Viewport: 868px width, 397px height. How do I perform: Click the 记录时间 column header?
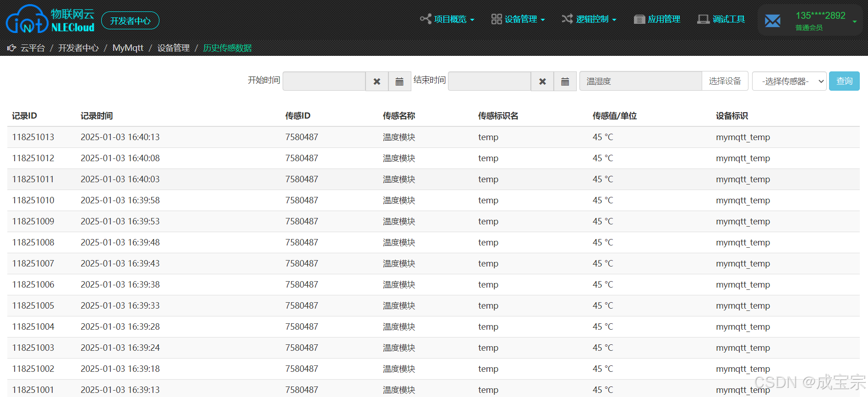pos(97,116)
